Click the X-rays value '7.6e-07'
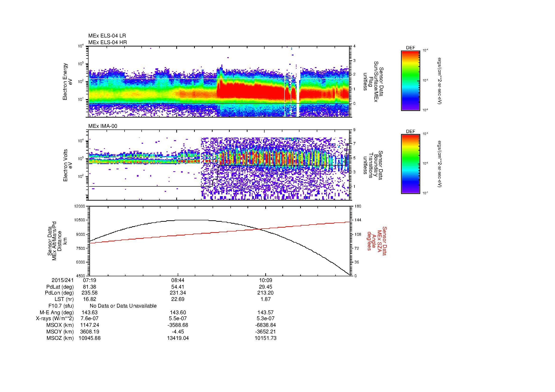Screen dimensions: 555x392 coord(90,318)
